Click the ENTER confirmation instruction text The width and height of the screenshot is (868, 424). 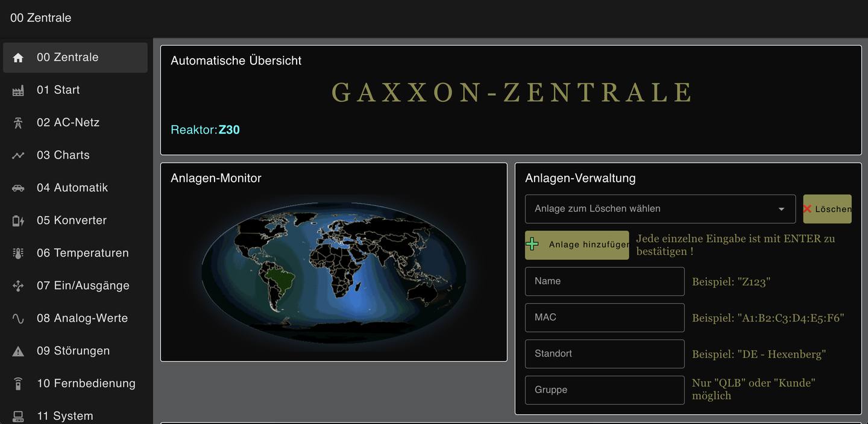(x=735, y=245)
